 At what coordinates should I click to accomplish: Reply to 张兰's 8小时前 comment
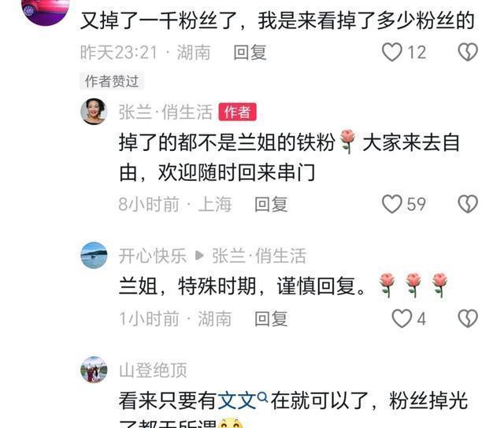coord(271,205)
